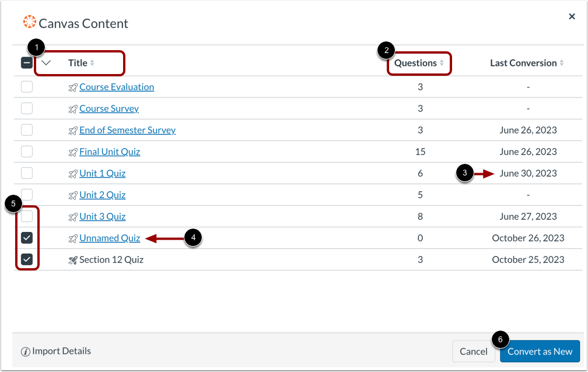Image resolution: width=588 pixels, height=372 pixels.
Task: Click the quiz icon beside Unit 3 Quiz
Action: 72,216
